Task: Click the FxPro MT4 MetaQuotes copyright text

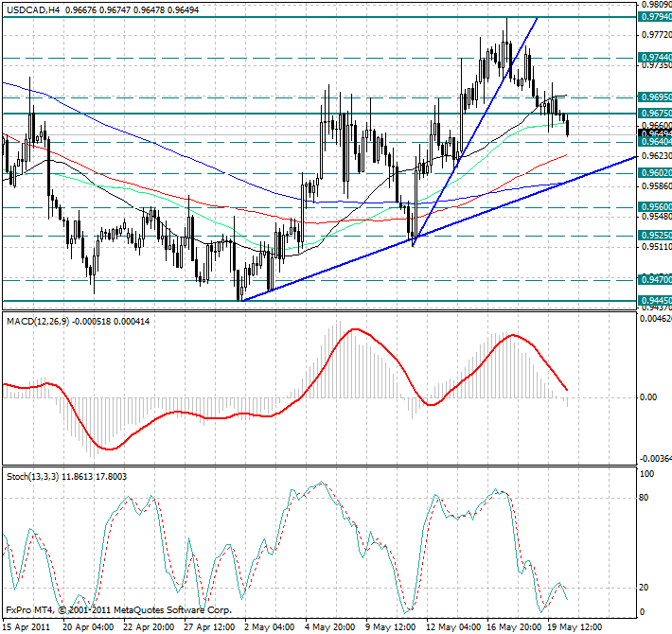Action: 118,610
